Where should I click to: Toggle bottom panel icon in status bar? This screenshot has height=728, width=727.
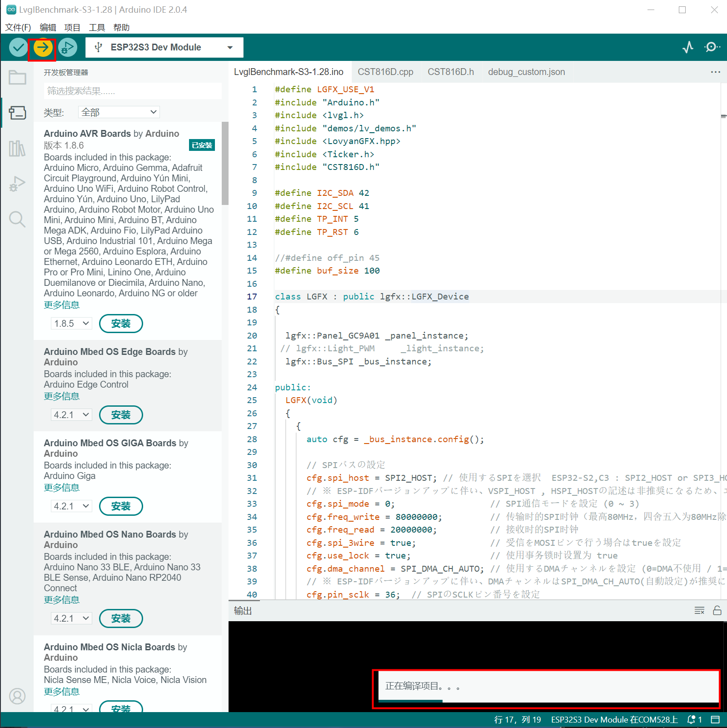[715, 719]
